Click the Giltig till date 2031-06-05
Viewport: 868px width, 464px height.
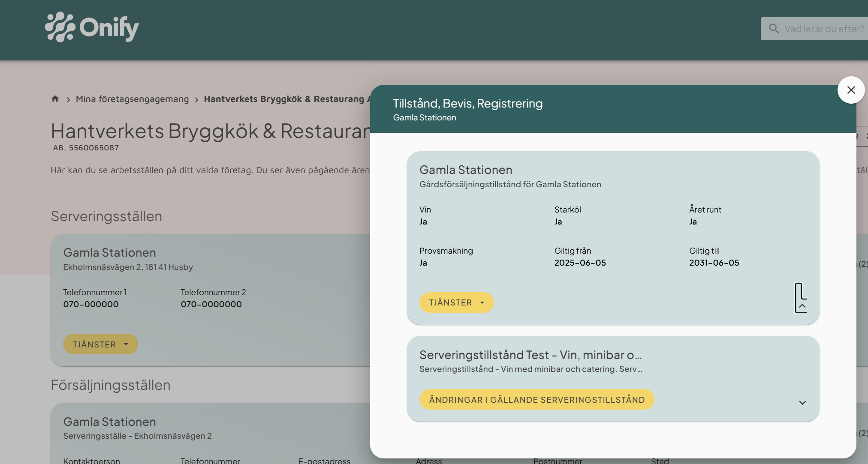pos(714,263)
